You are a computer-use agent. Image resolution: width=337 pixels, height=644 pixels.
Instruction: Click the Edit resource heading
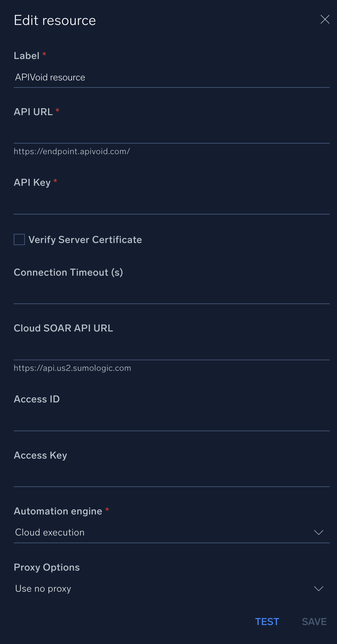[x=55, y=21]
